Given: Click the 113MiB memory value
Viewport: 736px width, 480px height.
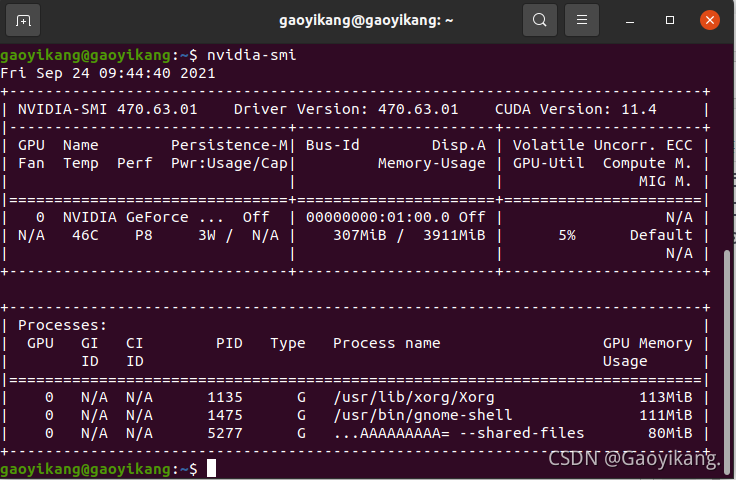Looking at the screenshot, I should point(666,397).
